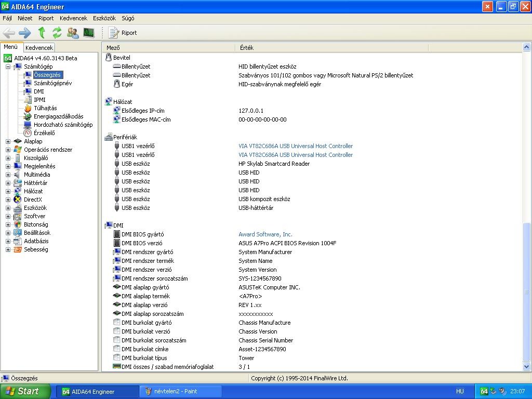Viewport: 532px width, 399px height.
Task: Expand the Szoftver tree node
Action: [8, 216]
